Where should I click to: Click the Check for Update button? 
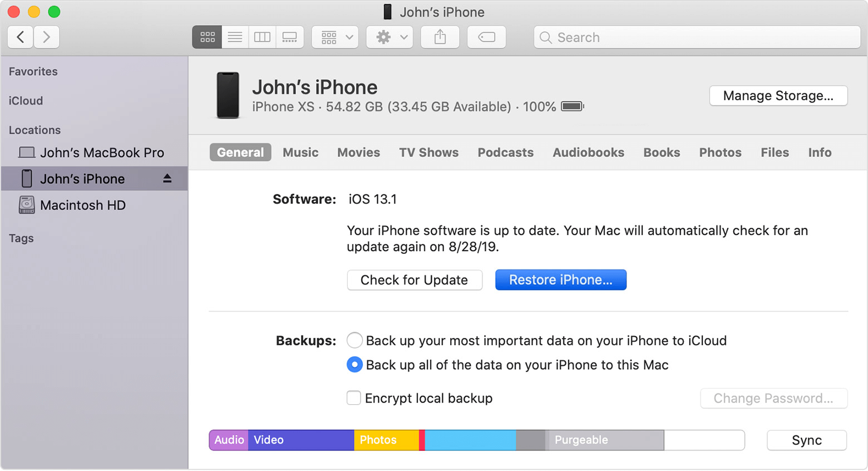click(x=414, y=279)
